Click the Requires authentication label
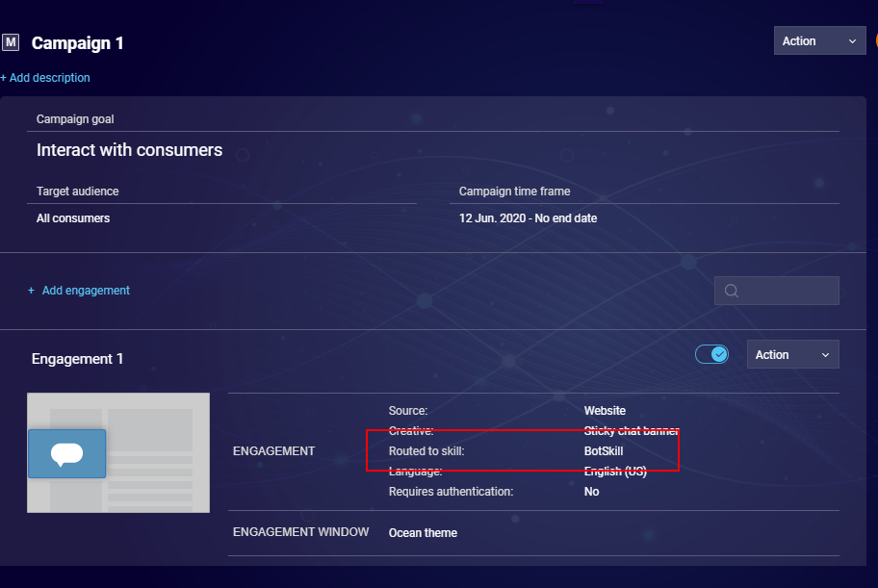Screen dimensions: 878x588 pos(451,491)
